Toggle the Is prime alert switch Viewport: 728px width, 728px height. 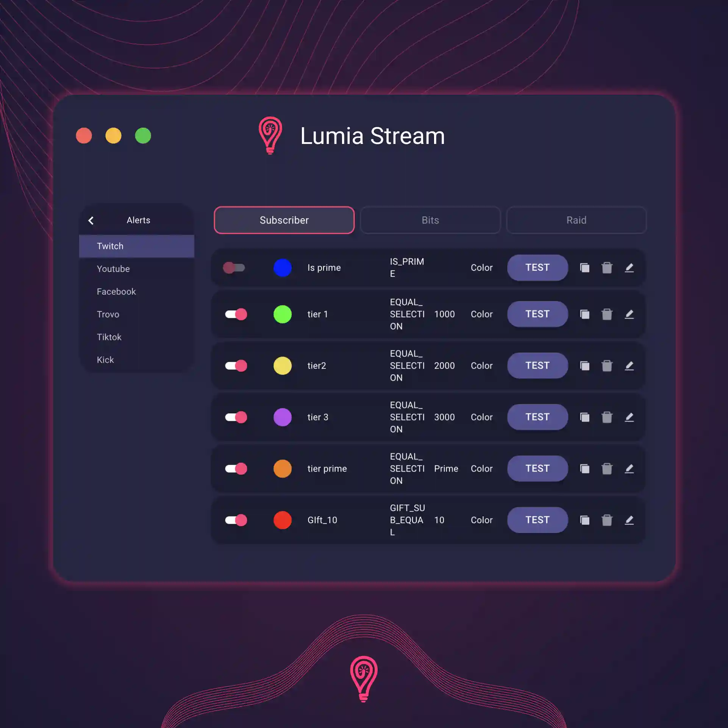(x=235, y=267)
